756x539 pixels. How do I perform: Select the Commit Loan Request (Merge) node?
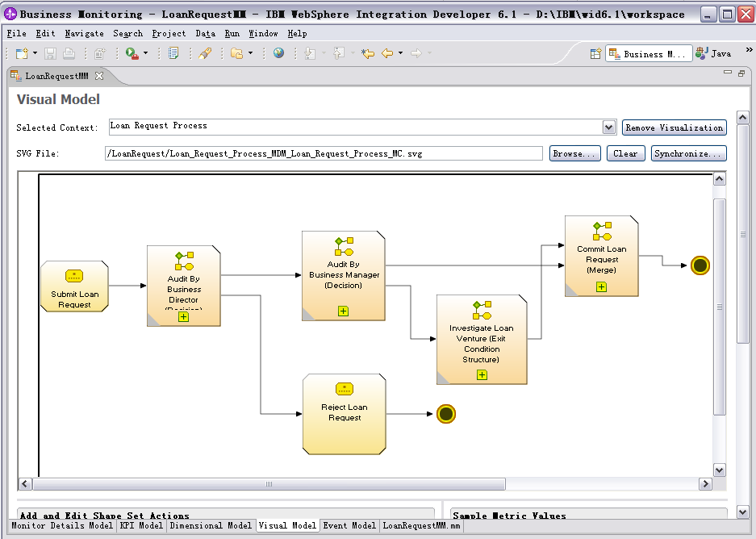click(x=602, y=256)
